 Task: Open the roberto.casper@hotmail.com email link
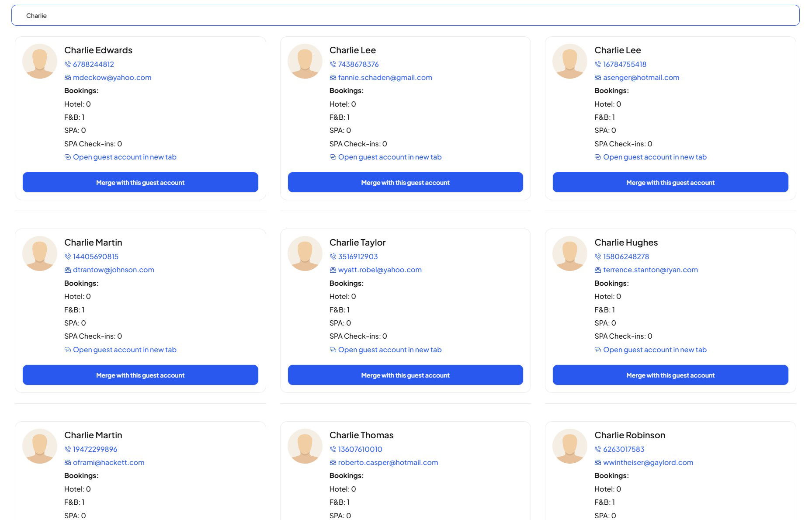click(388, 462)
